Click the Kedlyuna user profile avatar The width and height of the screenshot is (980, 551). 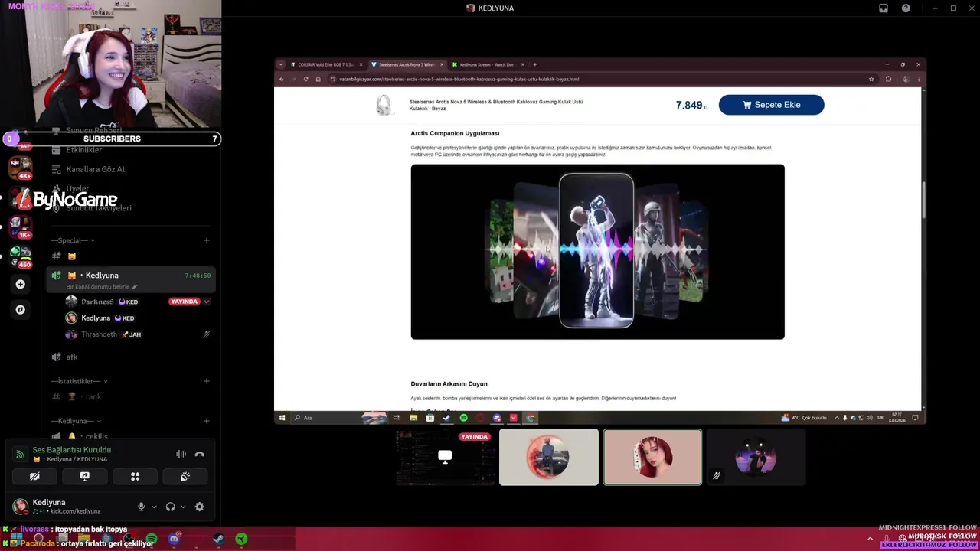coord(21,506)
